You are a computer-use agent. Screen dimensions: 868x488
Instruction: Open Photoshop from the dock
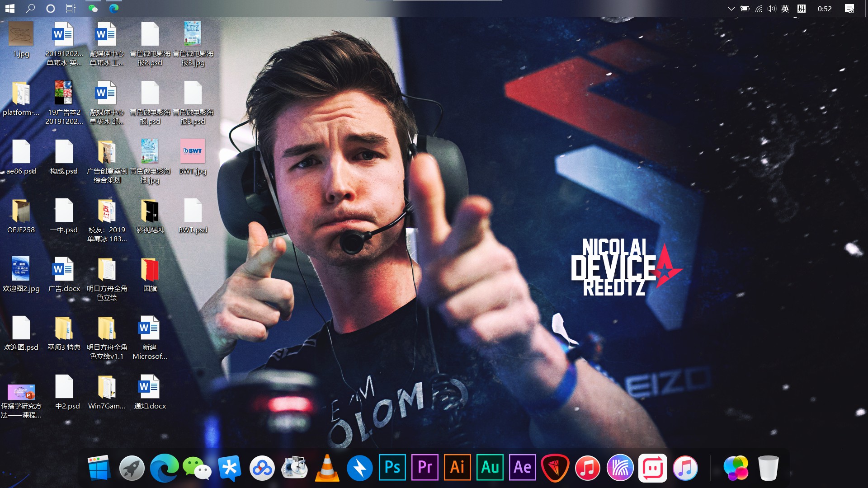(392, 467)
